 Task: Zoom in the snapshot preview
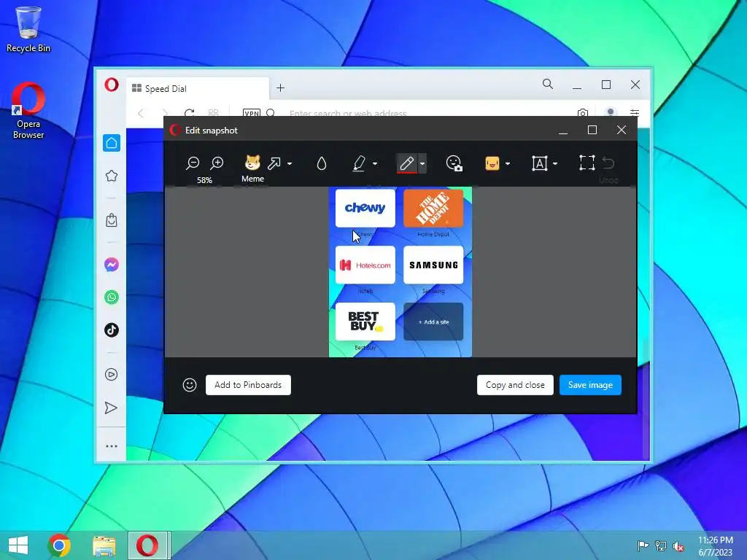pyautogui.click(x=217, y=163)
